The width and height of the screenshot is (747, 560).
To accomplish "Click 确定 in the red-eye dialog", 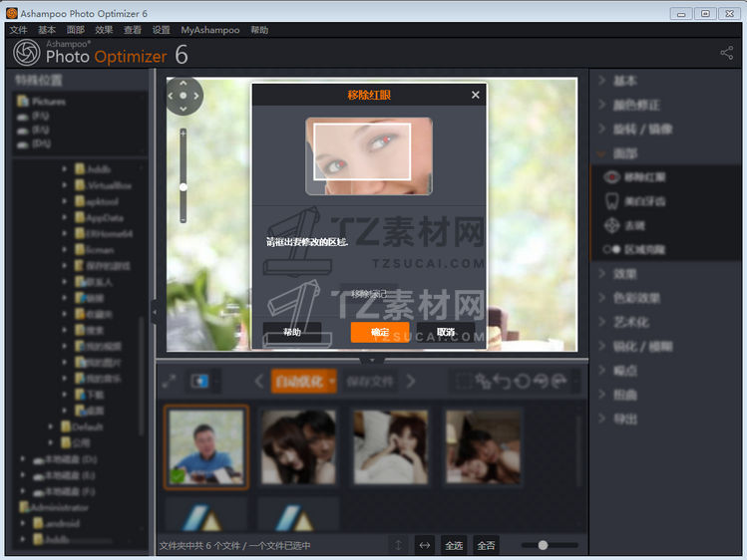I will 380,332.
